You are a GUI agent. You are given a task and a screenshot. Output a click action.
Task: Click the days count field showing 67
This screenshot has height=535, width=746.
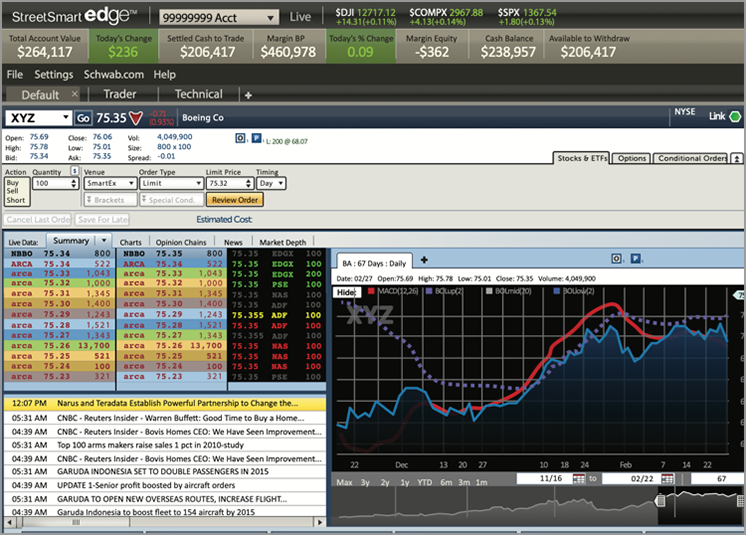[x=715, y=478]
